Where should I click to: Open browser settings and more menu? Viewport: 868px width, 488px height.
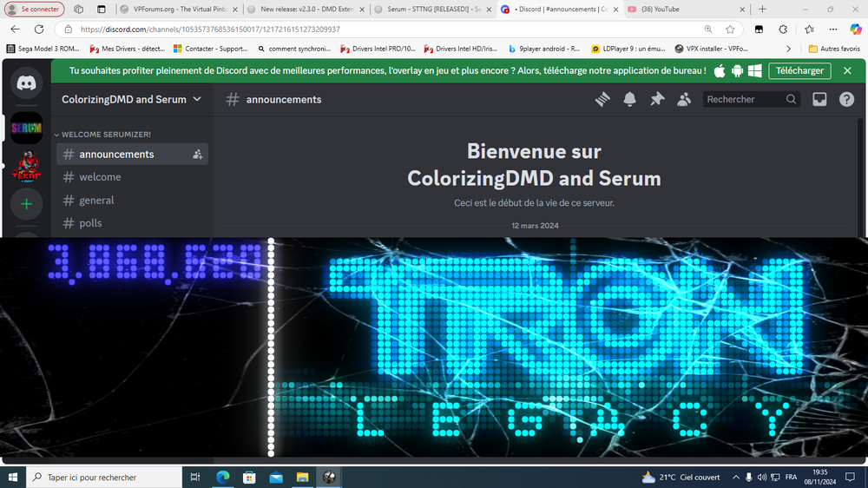point(833,30)
